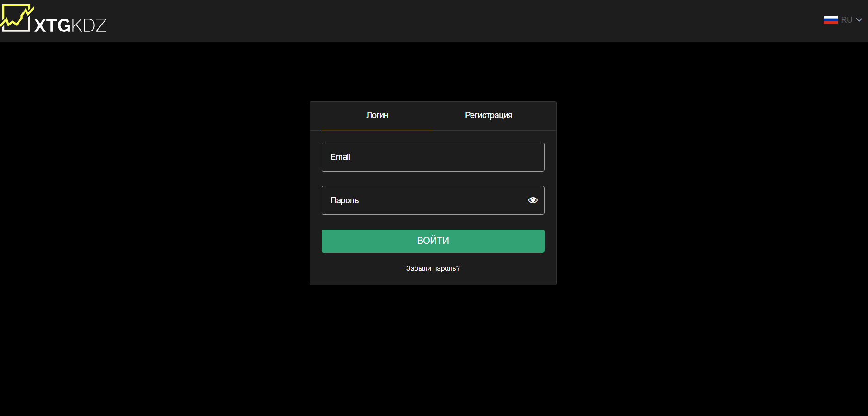Click the yellow underline under Логин

pyautogui.click(x=377, y=130)
